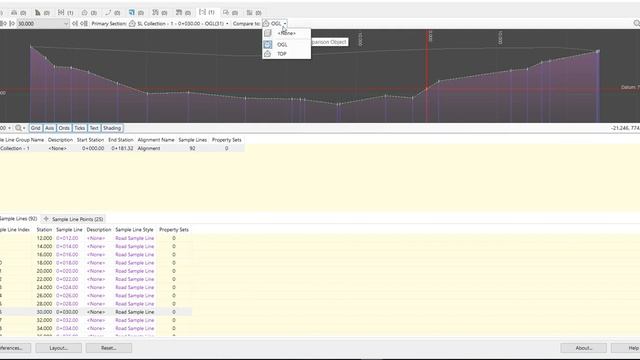Click the surface icon beside OGL in list
640x360 pixels.
(x=267, y=44)
